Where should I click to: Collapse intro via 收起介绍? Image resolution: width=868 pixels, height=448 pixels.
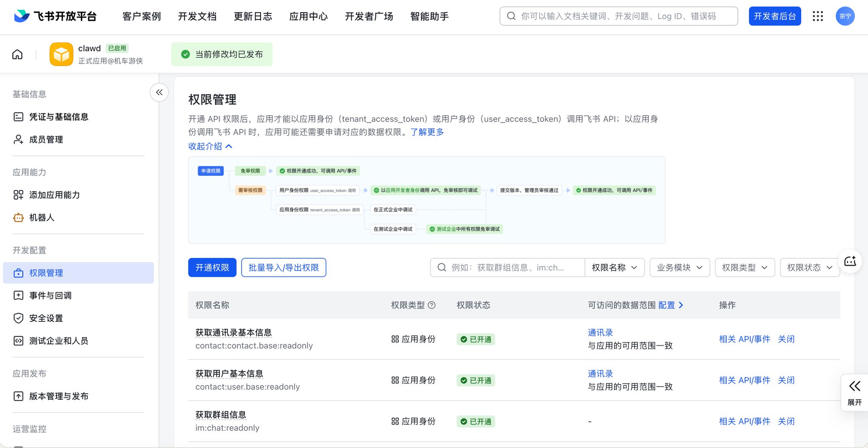[x=210, y=146]
